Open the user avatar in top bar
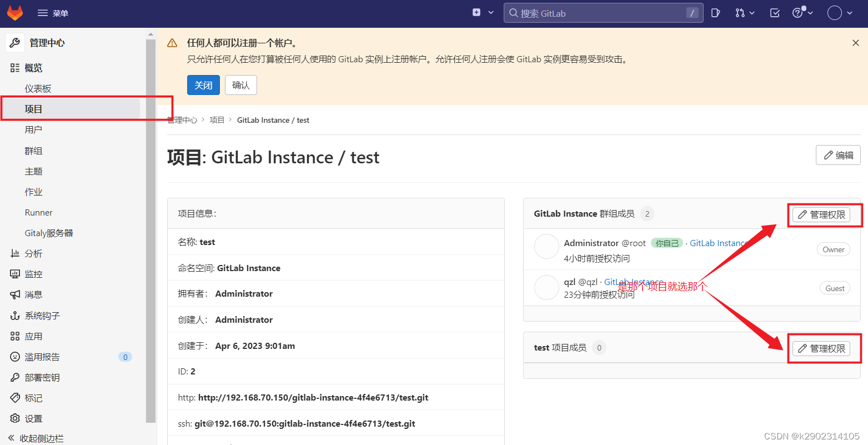The height and width of the screenshot is (445, 868). tap(835, 13)
